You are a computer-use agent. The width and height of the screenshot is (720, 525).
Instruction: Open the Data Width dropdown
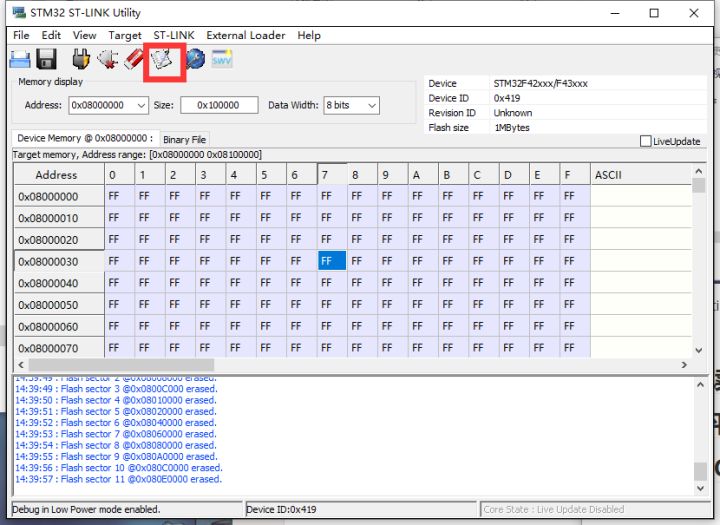click(372, 106)
